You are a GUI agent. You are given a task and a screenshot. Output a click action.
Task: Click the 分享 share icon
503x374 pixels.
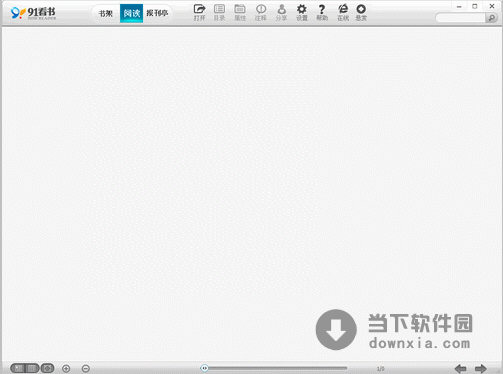[282, 13]
